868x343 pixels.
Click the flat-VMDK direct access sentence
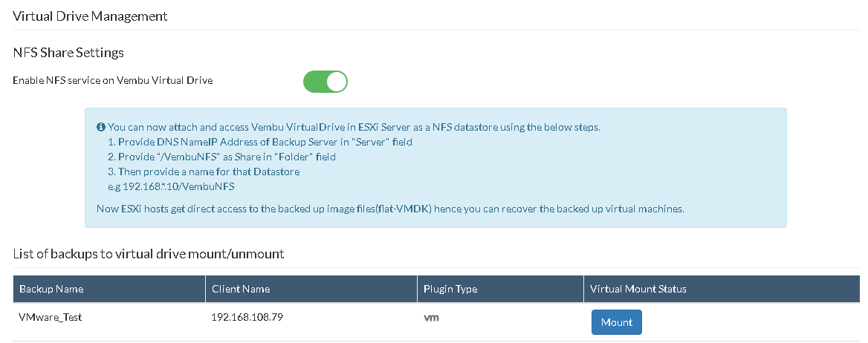pyautogui.click(x=390, y=209)
